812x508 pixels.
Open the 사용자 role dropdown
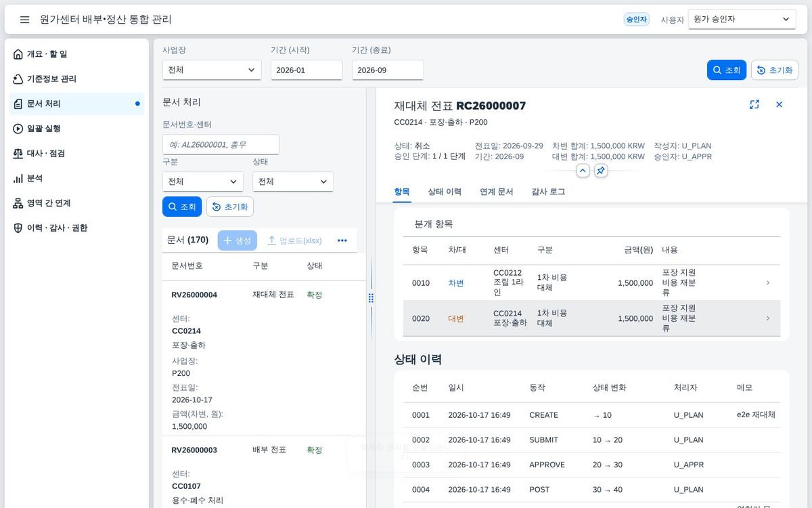click(x=742, y=19)
